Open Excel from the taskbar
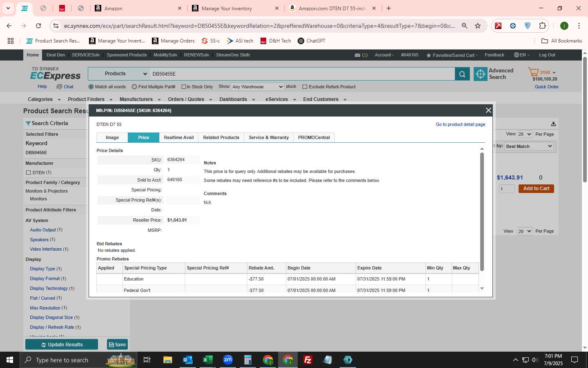The width and height of the screenshot is (588, 368). 208,360
